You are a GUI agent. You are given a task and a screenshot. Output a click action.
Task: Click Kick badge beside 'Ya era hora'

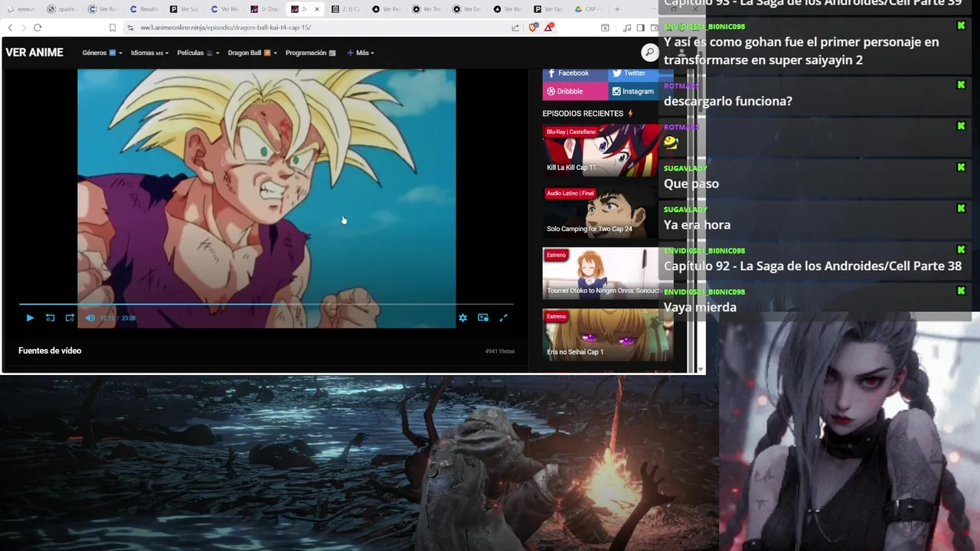pos(961,208)
